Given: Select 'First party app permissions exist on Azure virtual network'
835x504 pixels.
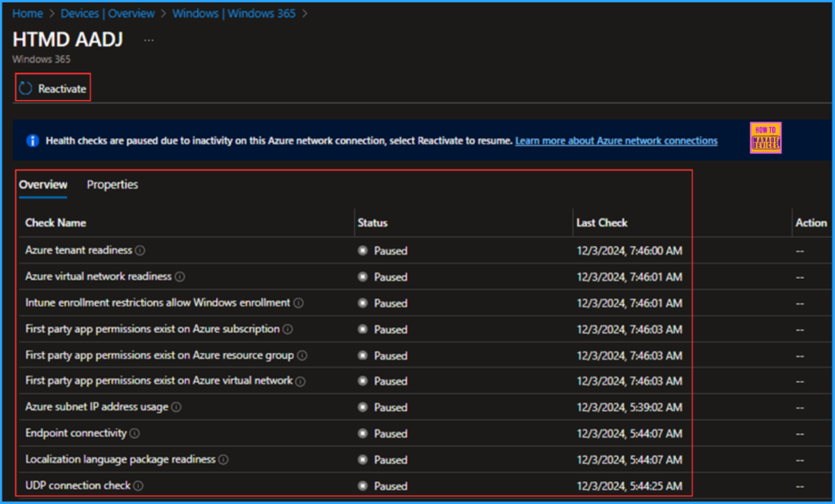Looking at the screenshot, I should [x=159, y=380].
